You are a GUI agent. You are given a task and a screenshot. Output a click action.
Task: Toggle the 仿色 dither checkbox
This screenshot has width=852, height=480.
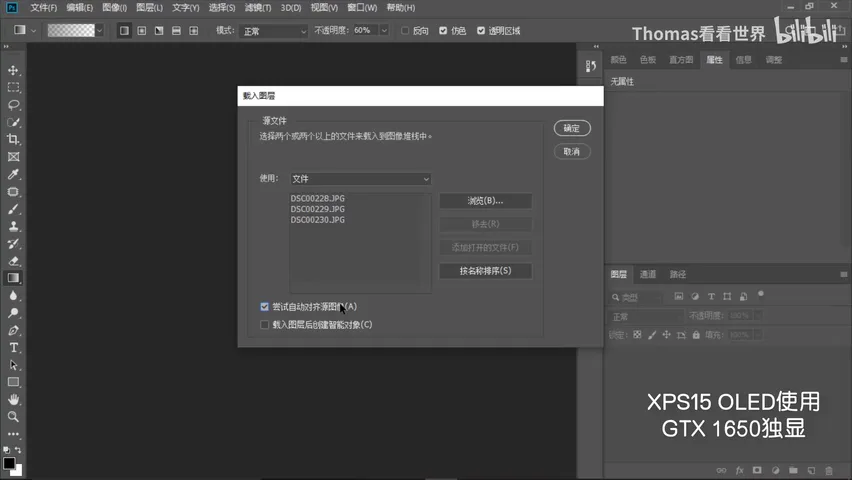[x=443, y=31]
